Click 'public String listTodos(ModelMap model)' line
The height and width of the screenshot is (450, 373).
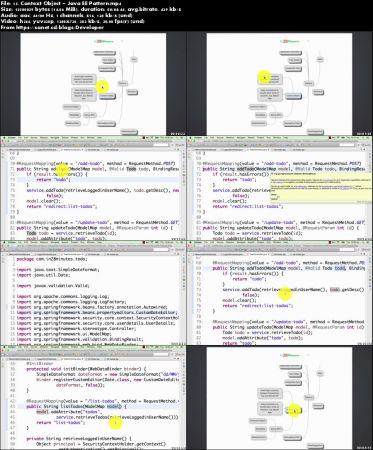click(x=76, y=406)
